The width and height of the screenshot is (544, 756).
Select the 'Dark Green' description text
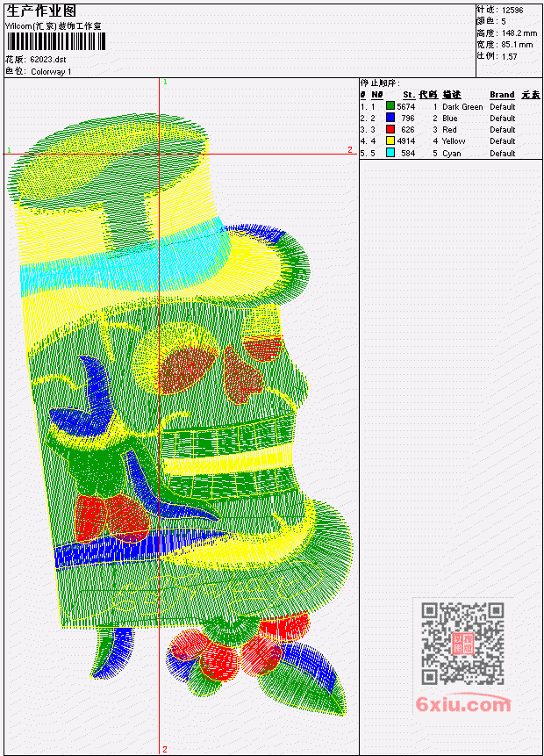pos(462,107)
